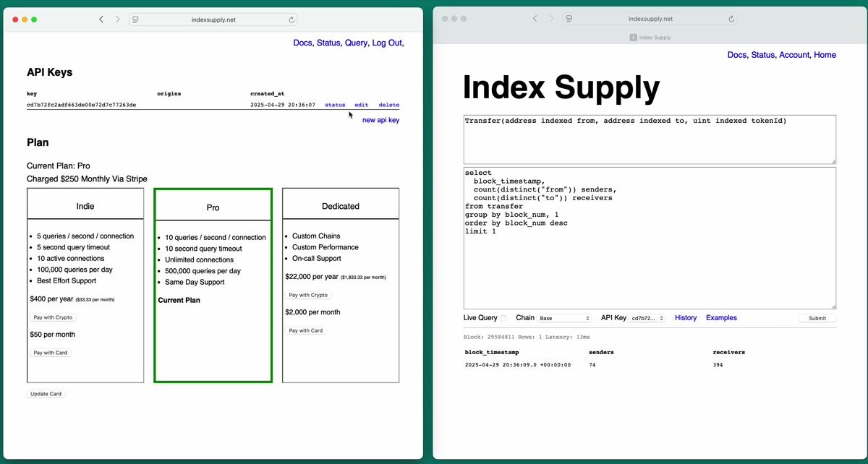Click Dedicated plan Pay with Crypto button
Viewport: 868px width, 464px height.
308,295
